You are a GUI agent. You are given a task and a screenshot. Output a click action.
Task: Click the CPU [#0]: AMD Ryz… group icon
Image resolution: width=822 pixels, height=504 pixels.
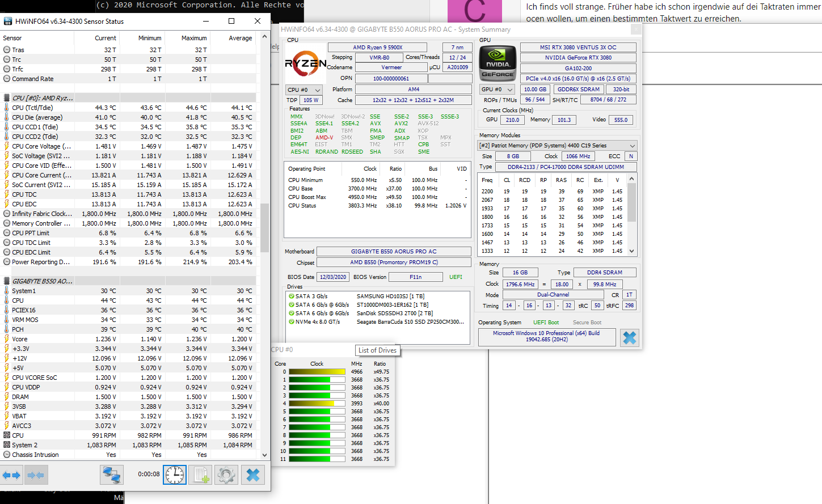[x=7, y=98]
